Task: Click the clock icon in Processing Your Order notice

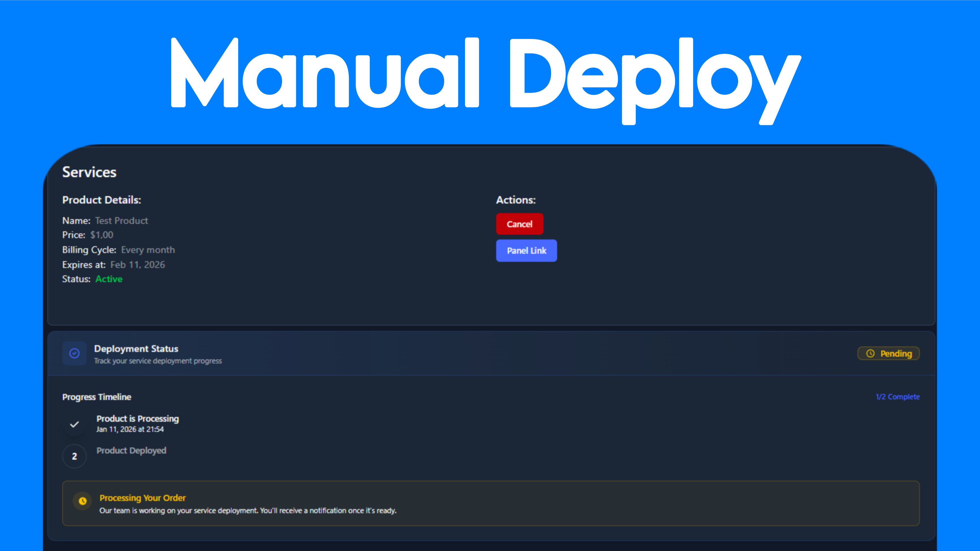Action: click(x=82, y=501)
